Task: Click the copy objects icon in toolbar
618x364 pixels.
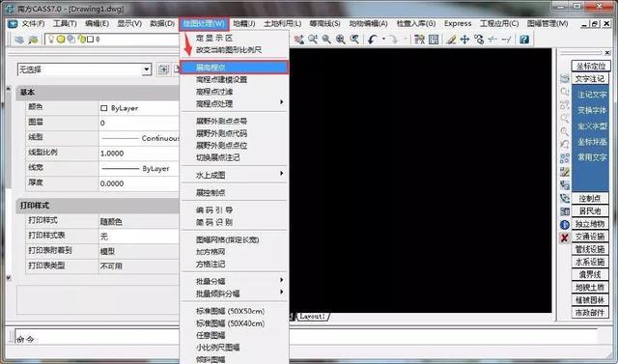Action: 479,39
